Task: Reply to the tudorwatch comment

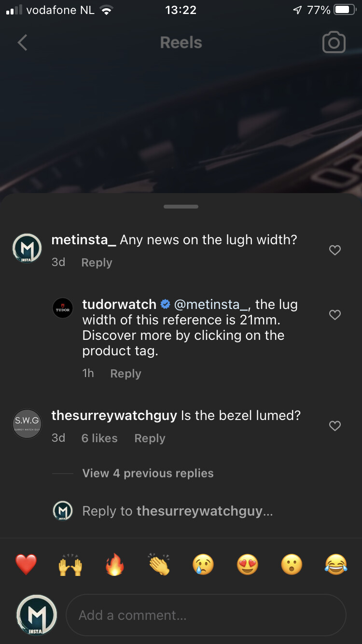Action: pos(125,374)
